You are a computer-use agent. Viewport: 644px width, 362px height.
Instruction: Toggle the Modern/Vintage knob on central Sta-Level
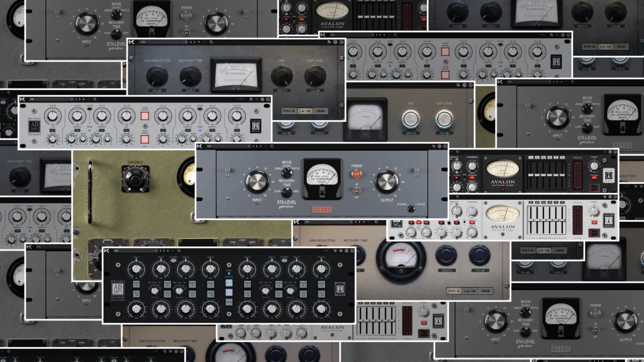(x=411, y=207)
